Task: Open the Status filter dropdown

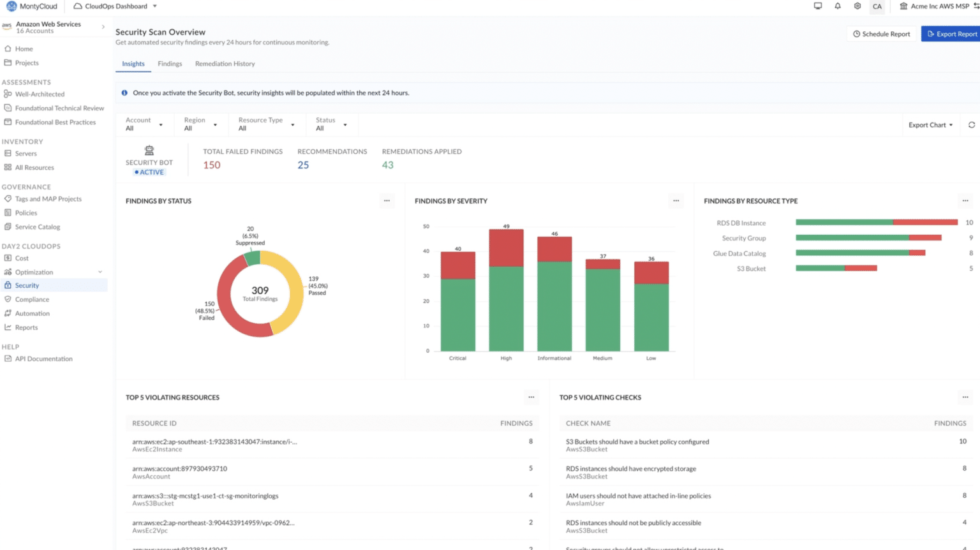Action: click(331, 124)
